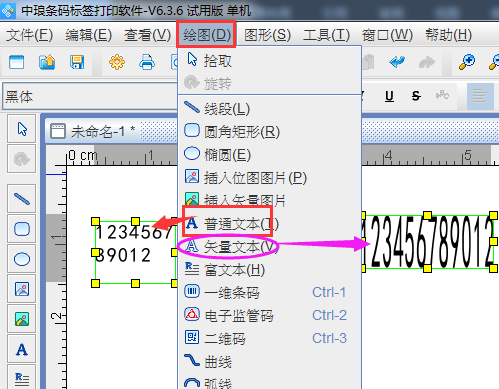
Task: Choose 富文本(H) menu entry
Action: [x=270, y=270]
